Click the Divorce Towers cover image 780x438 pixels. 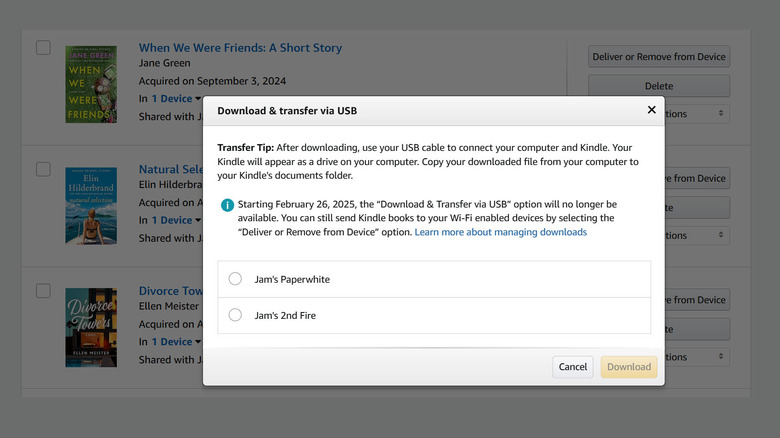pyautogui.click(x=91, y=327)
